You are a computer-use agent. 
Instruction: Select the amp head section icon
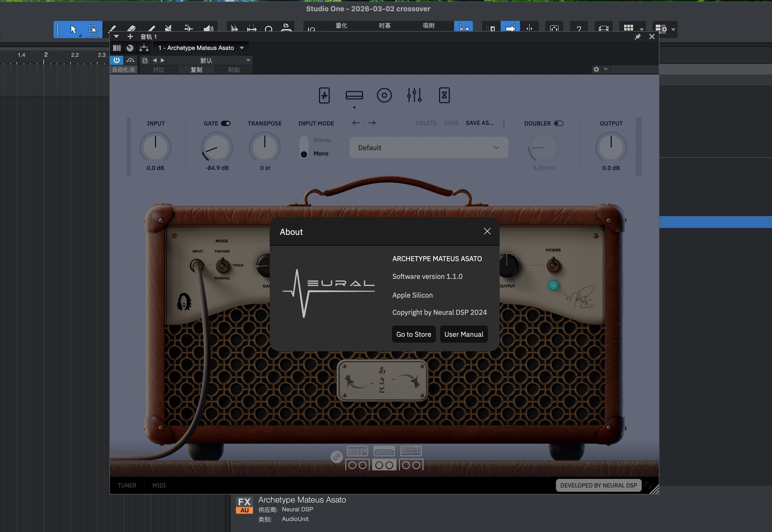[x=354, y=95]
